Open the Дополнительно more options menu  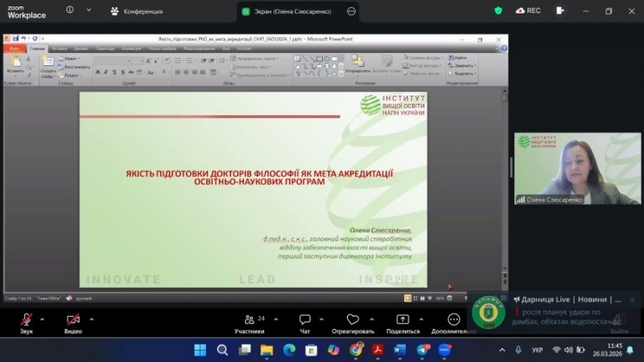pos(454,320)
